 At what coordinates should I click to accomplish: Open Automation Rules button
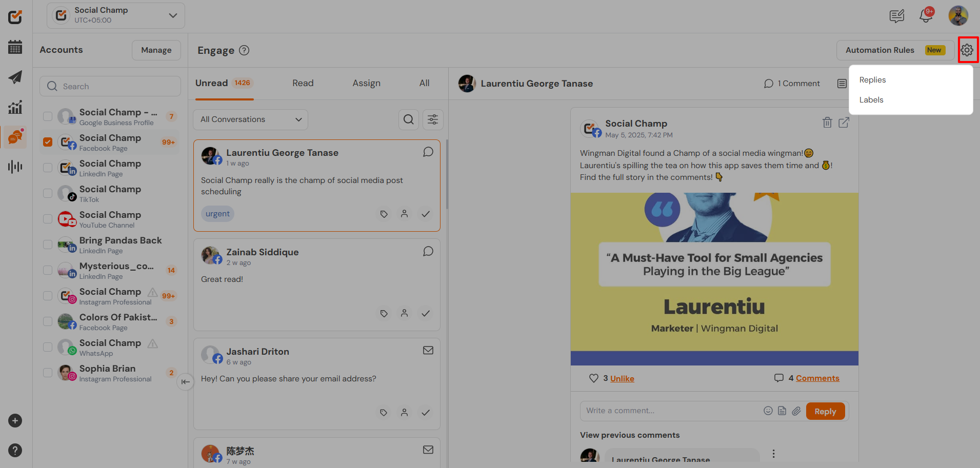point(895,50)
